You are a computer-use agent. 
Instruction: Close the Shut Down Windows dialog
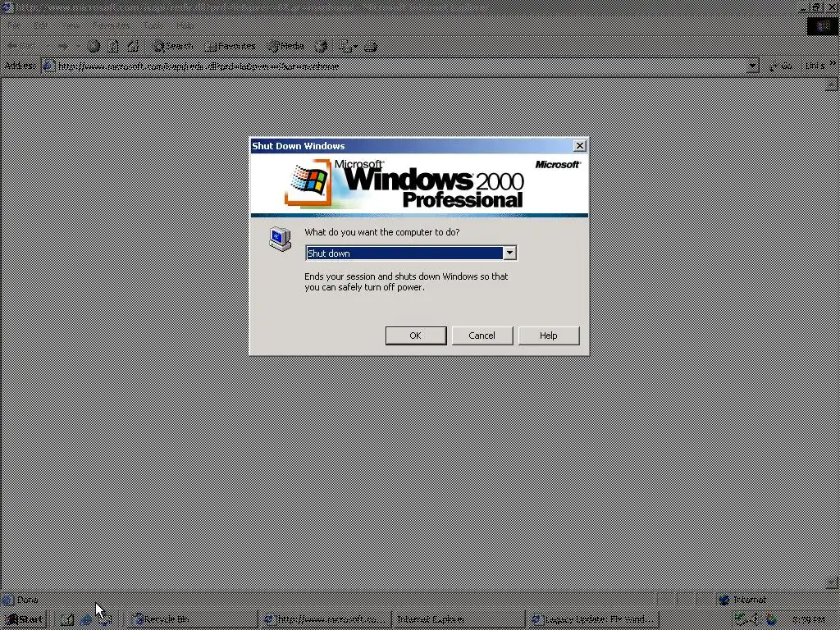[x=579, y=146]
